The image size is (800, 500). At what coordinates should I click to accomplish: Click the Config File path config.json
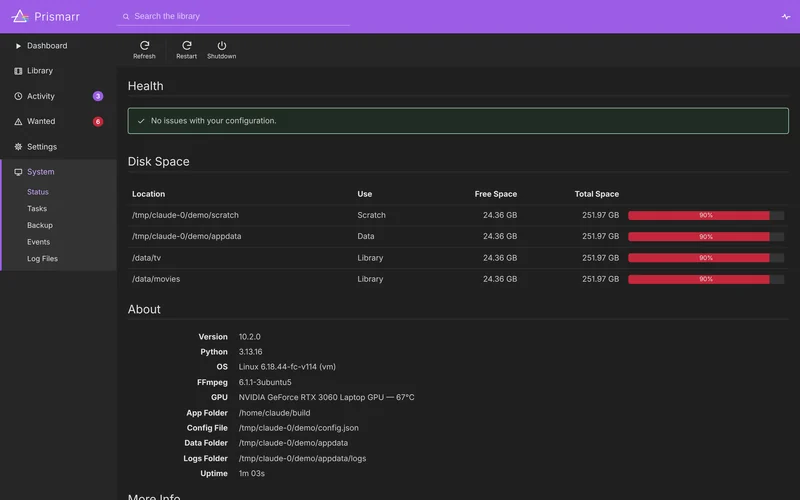point(298,428)
